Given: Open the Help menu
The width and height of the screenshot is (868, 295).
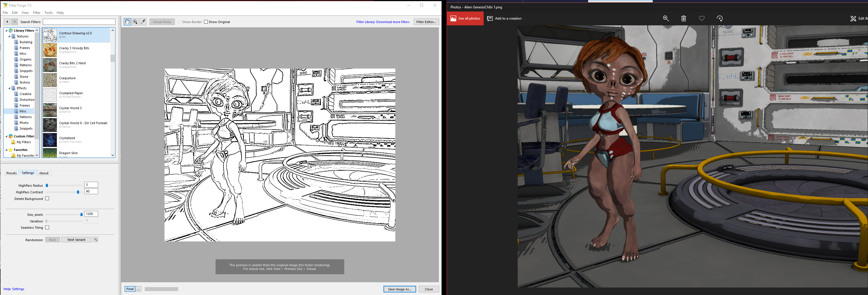Looking at the screenshot, I should pos(60,13).
